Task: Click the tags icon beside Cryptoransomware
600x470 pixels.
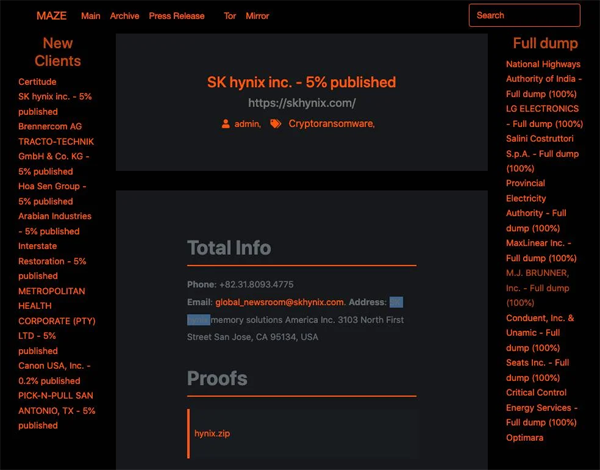Action: (276, 124)
